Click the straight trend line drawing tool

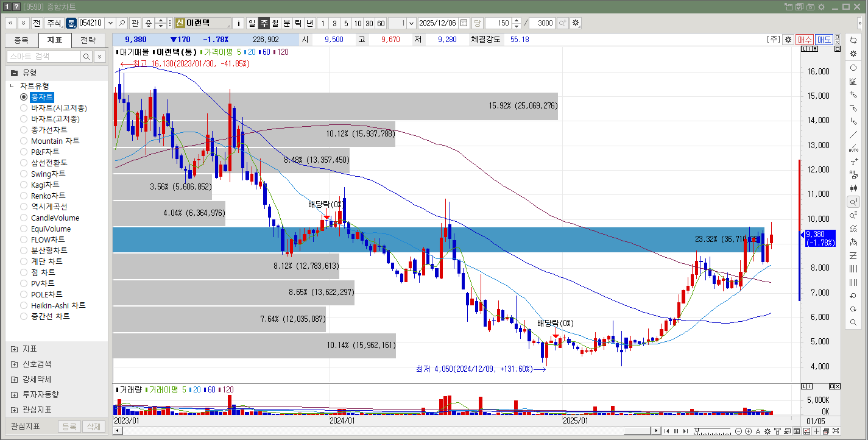tap(853, 135)
